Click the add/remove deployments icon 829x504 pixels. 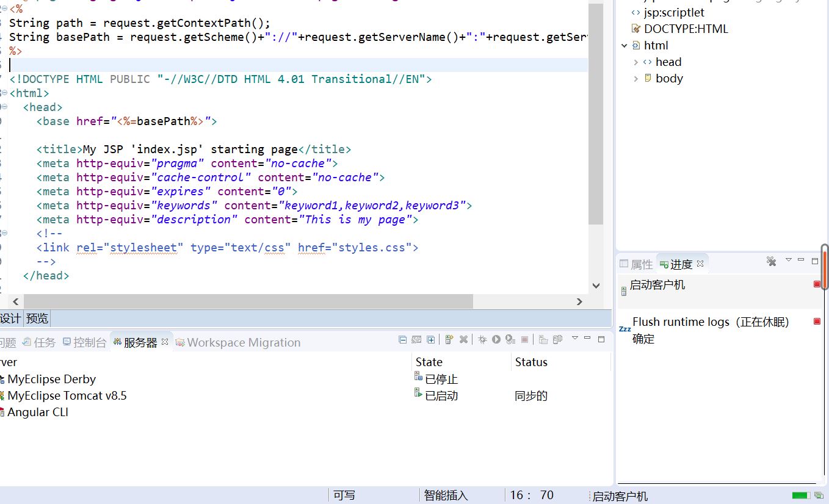click(557, 340)
